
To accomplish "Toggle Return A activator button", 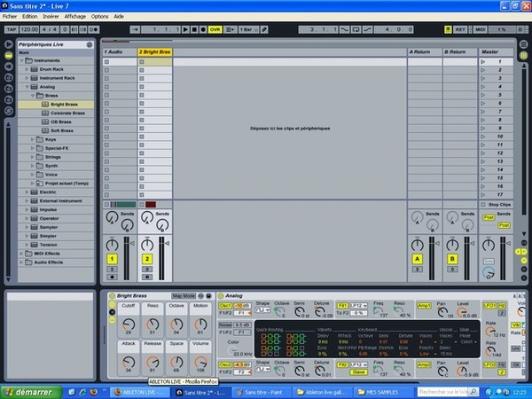I will [x=418, y=259].
